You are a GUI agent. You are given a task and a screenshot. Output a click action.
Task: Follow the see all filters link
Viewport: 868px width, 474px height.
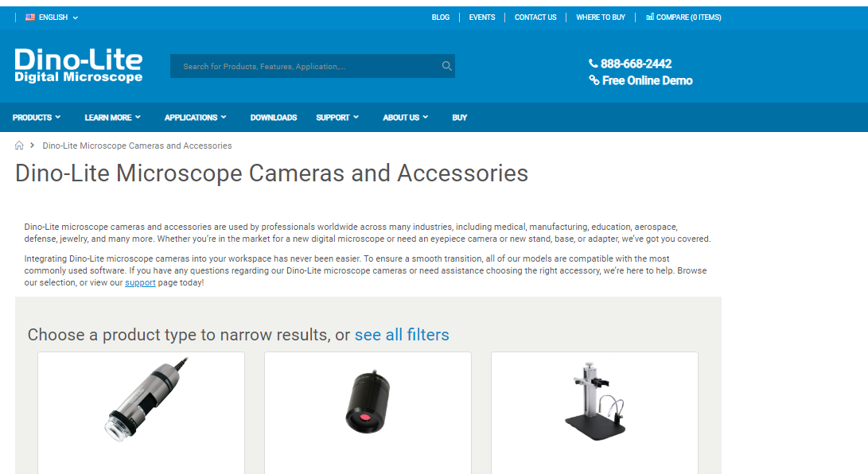(402, 335)
